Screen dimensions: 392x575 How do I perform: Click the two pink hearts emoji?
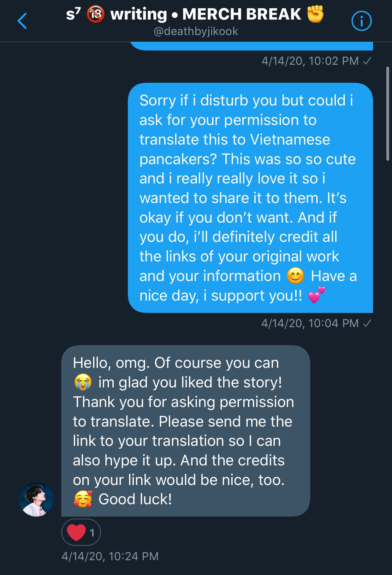tap(316, 295)
